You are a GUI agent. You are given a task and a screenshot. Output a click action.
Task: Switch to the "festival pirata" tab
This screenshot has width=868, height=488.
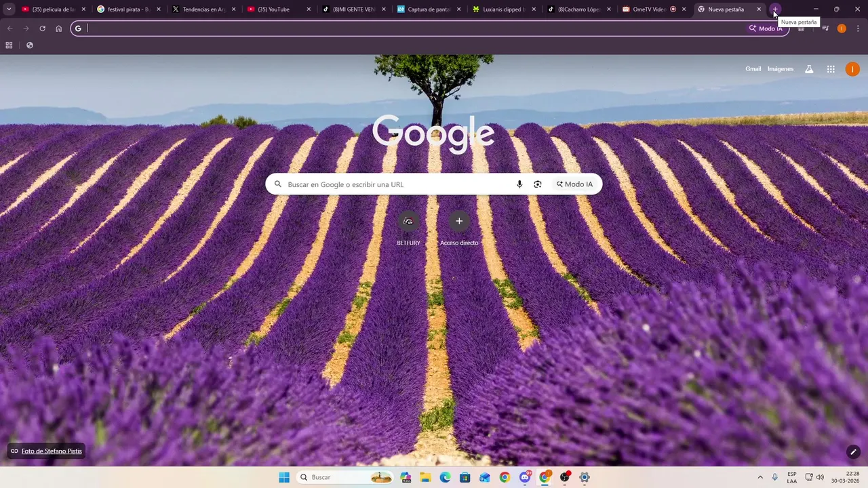point(127,9)
